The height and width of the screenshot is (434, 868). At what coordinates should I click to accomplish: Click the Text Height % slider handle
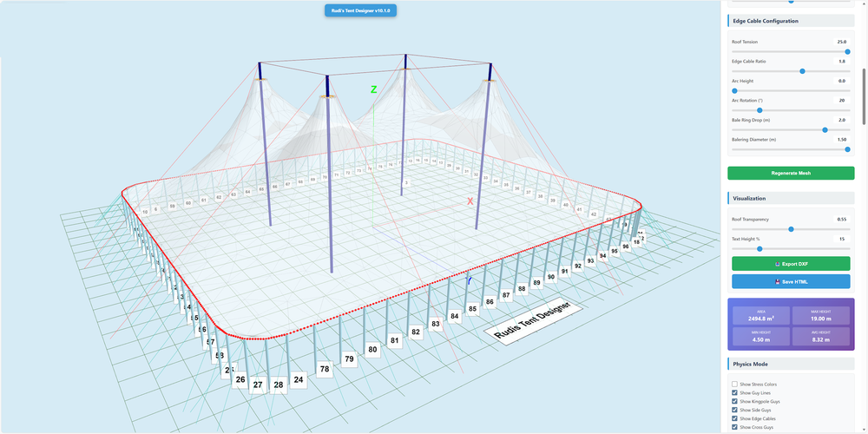759,249
